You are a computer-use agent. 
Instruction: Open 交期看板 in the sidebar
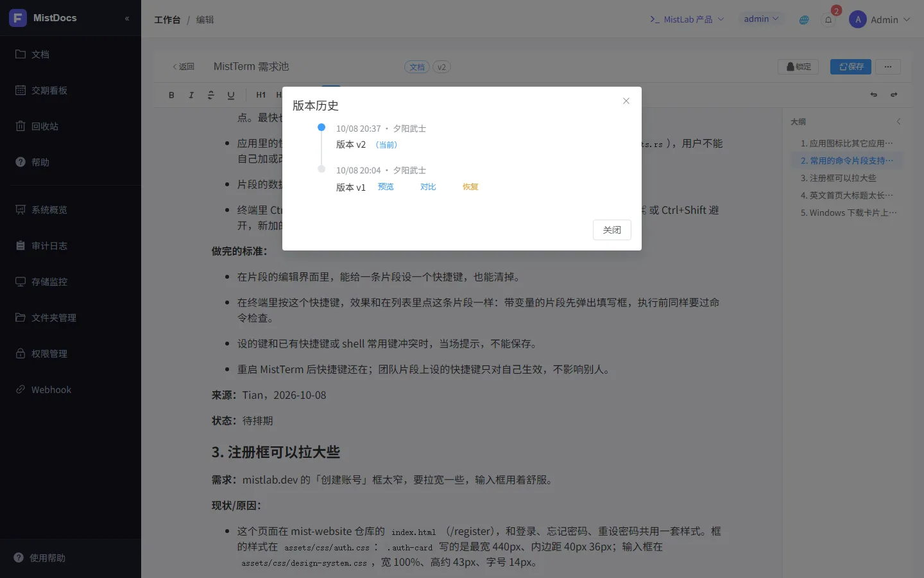tap(71, 91)
